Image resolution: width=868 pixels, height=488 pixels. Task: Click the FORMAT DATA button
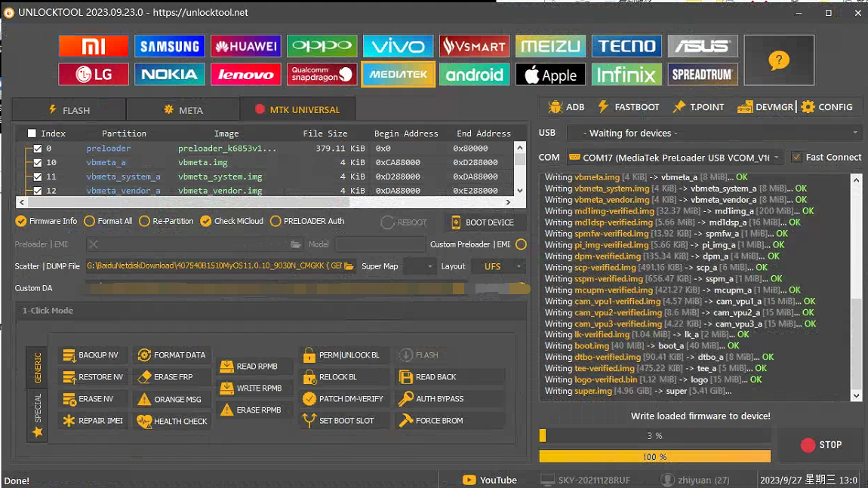pos(171,355)
